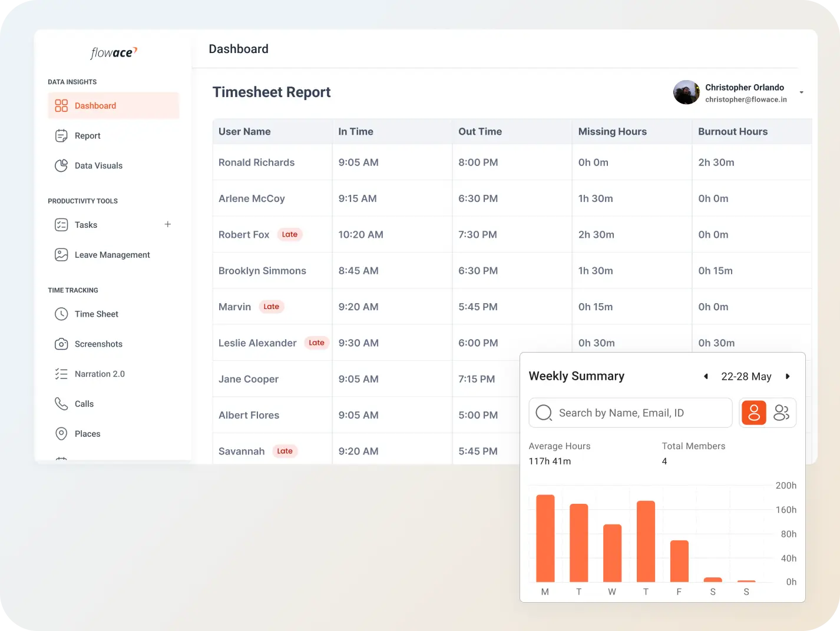Go to previous week in Weekly Summary
The image size is (840, 631).
coord(706,377)
